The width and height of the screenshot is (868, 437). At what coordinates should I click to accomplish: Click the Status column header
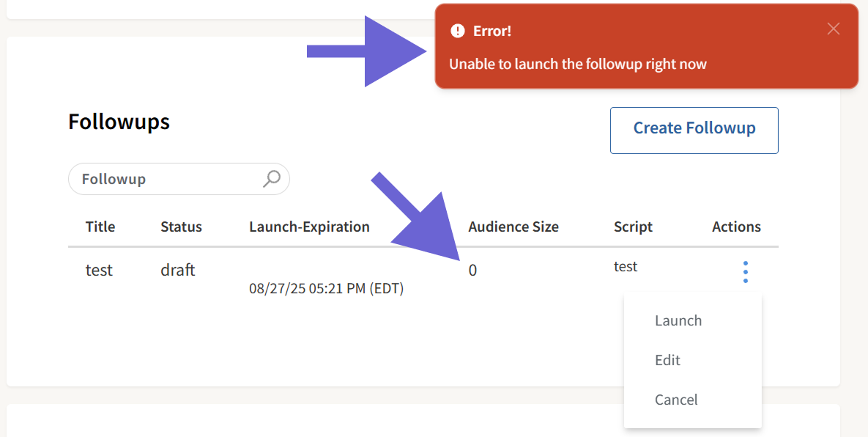click(181, 227)
